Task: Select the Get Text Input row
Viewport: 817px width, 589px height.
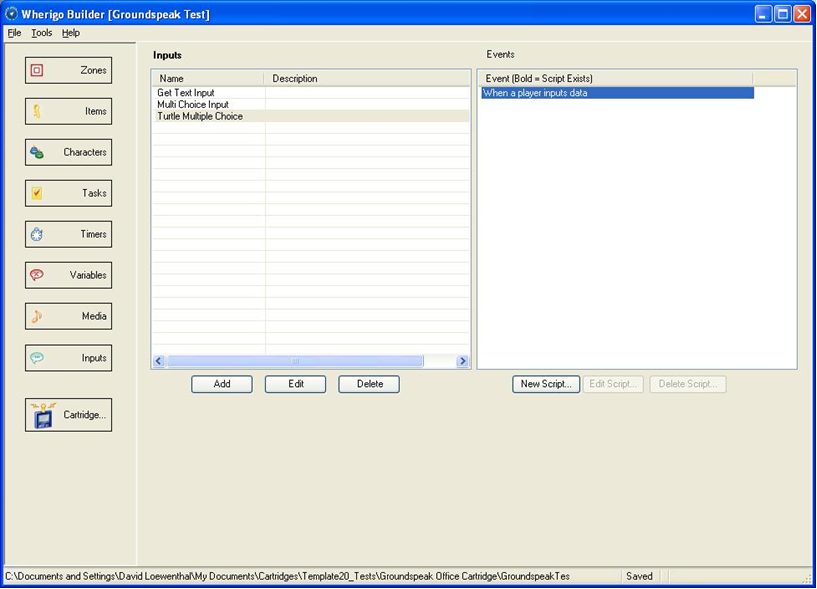Action: pyautogui.click(x=311, y=93)
